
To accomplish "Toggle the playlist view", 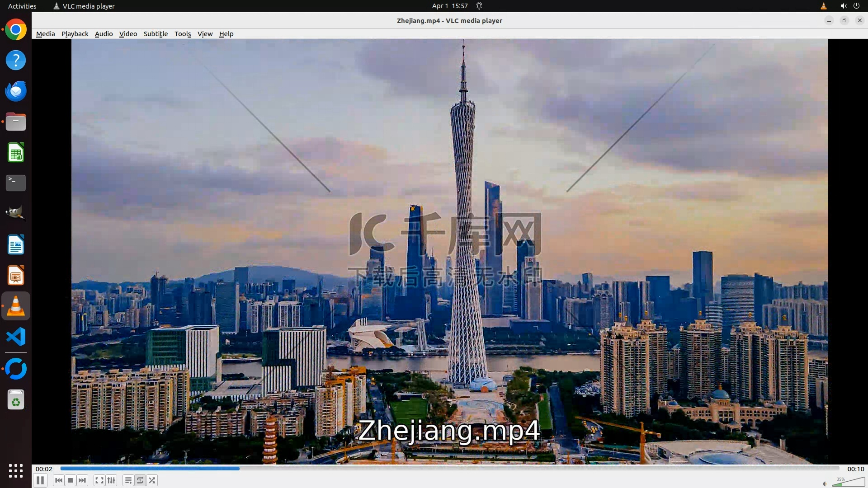I will (x=128, y=480).
